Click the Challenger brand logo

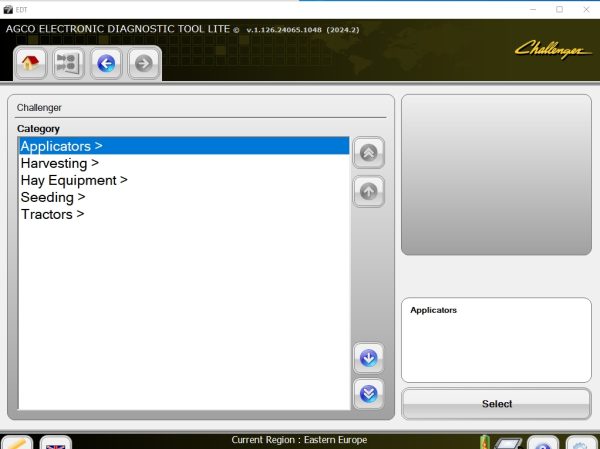coord(552,50)
